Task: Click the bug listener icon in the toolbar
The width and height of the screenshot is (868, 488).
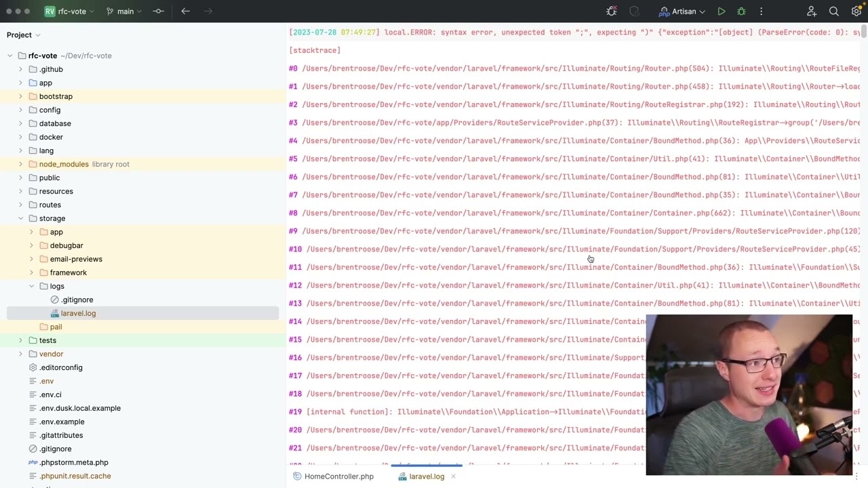Action: click(x=611, y=12)
